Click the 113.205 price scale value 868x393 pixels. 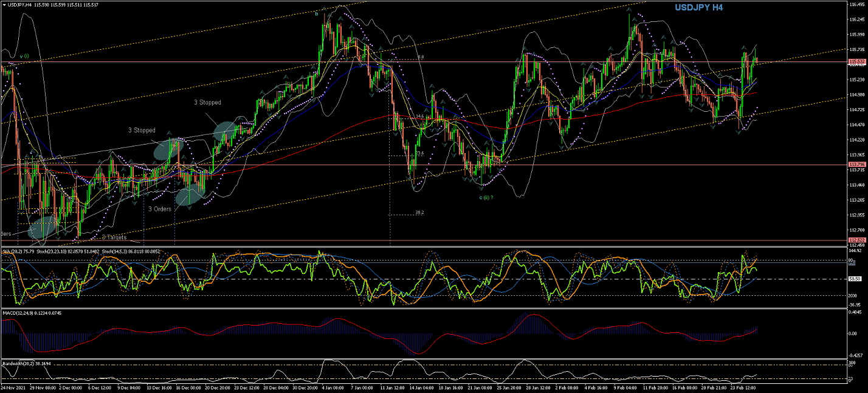coord(857,200)
